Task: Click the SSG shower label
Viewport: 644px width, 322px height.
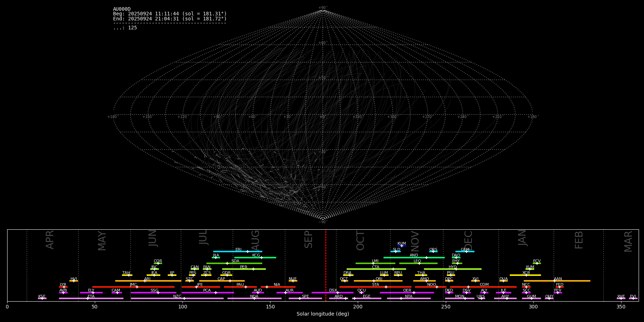Action: click(x=155, y=291)
